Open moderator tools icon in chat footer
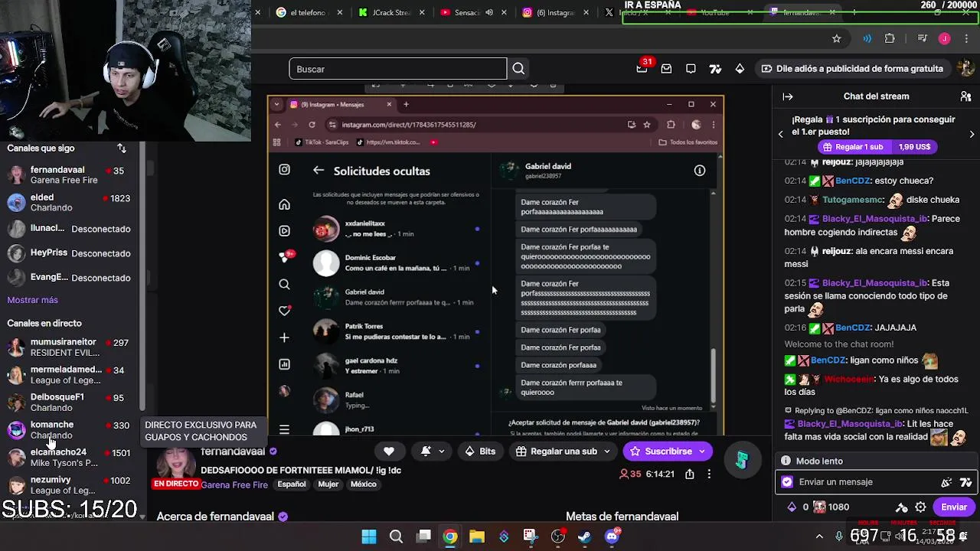This screenshot has height=551, width=980. 902,507
